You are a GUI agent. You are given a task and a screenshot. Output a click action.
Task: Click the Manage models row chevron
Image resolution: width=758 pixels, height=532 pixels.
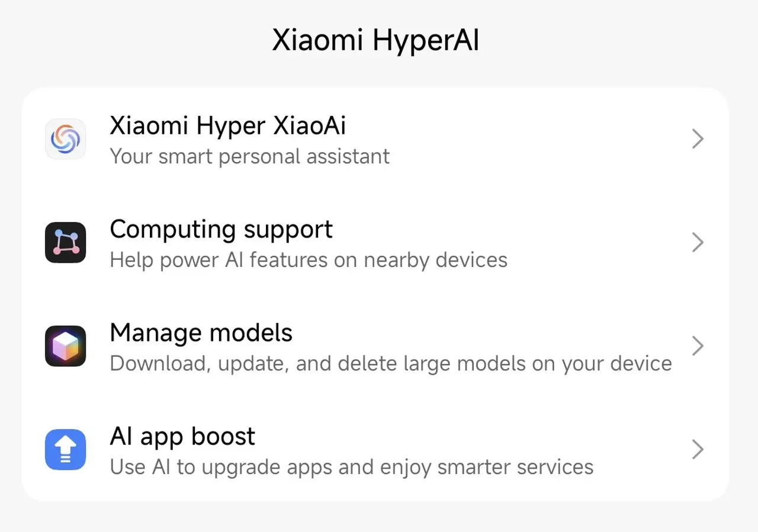[x=698, y=346]
